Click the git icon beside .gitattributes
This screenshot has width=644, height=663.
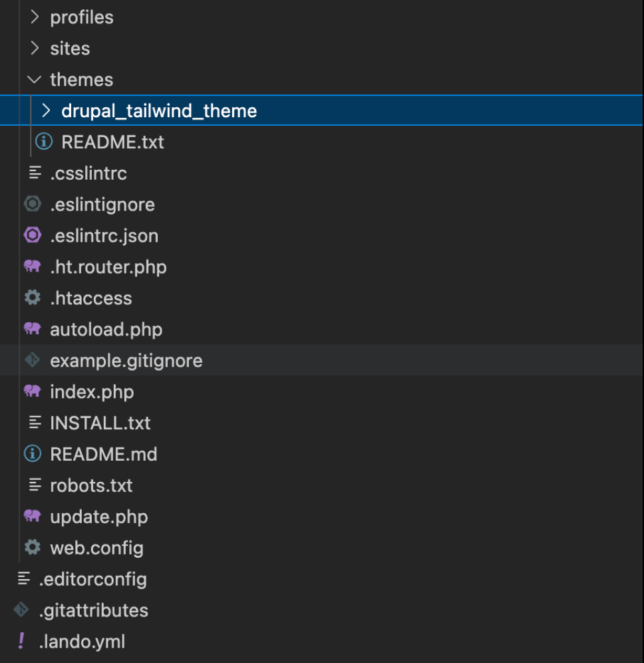pos(21,610)
